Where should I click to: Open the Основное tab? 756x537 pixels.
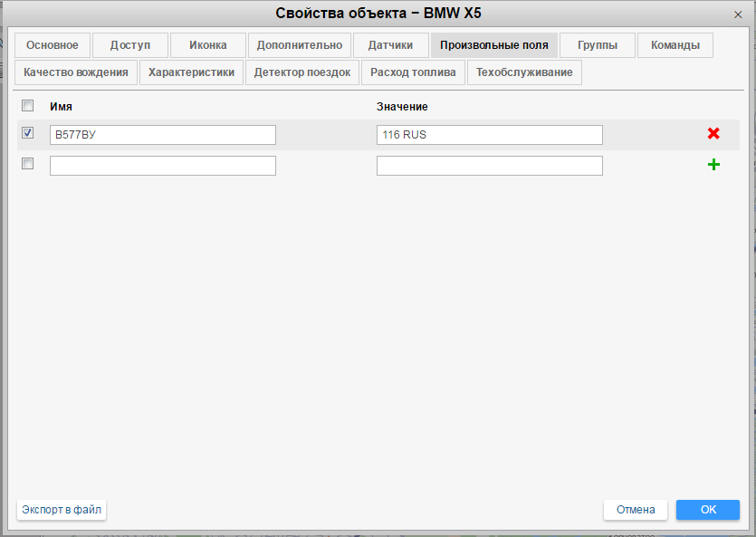coord(53,45)
